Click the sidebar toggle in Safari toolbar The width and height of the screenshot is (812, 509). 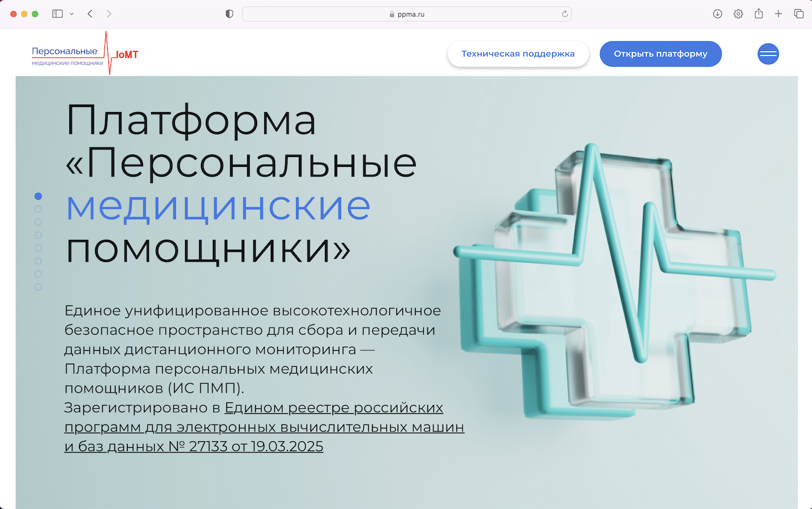click(x=57, y=14)
